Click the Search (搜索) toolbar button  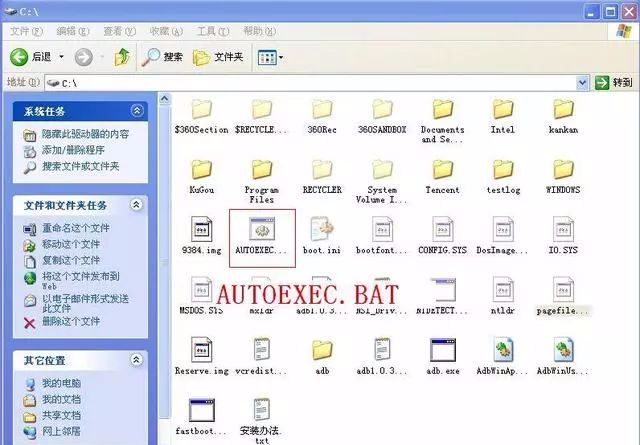[x=162, y=57]
